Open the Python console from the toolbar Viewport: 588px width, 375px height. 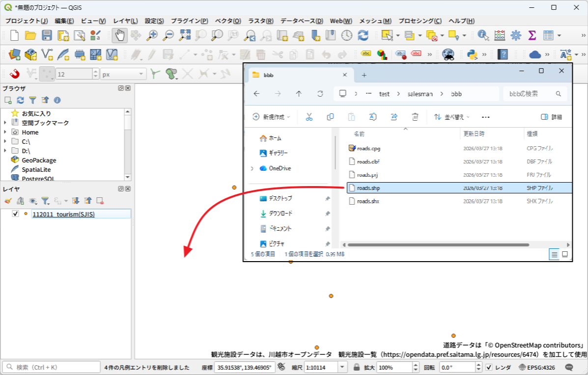coord(473,54)
